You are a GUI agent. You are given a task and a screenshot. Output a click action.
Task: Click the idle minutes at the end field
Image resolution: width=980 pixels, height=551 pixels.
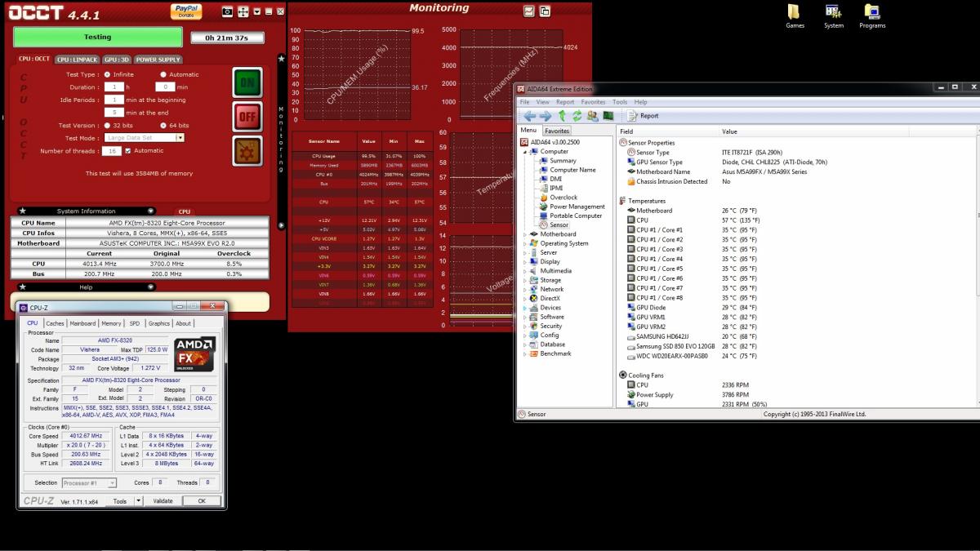[x=114, y=112]
